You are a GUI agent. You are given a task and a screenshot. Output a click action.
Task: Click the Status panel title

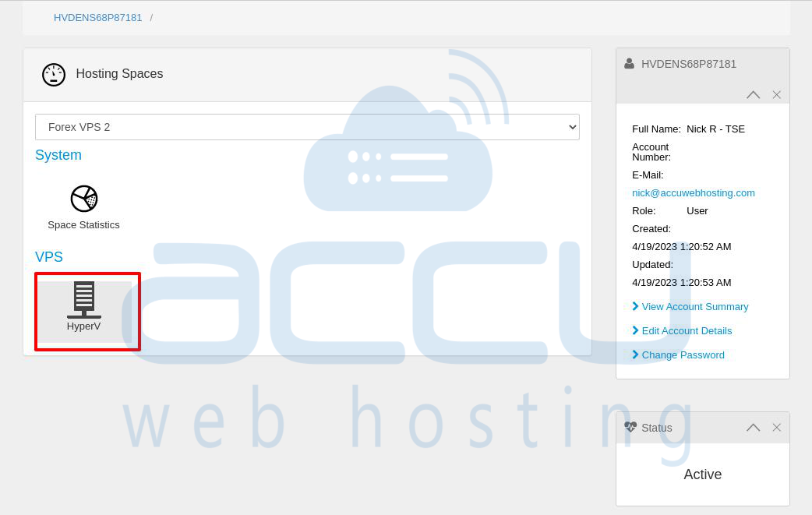coord(657,428)
